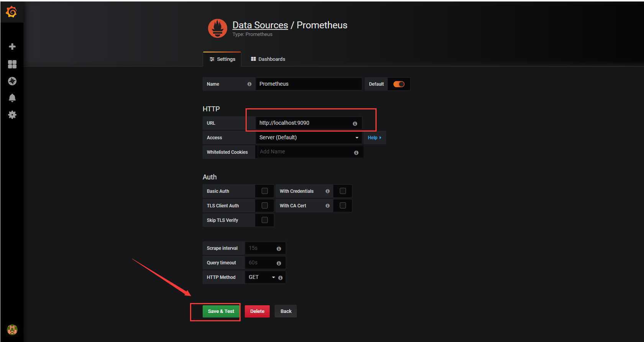Click the URL input field

[309, 123]
